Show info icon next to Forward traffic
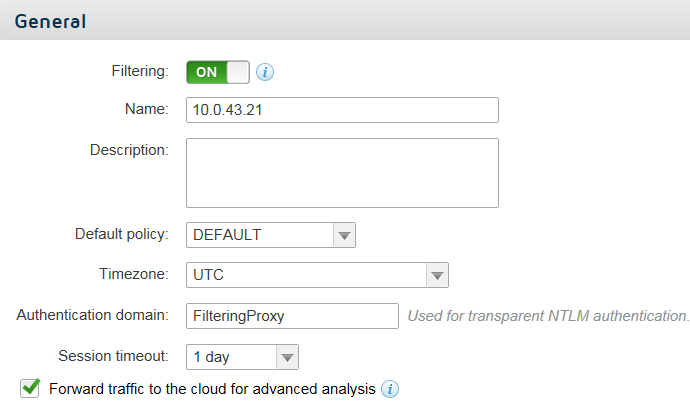Image resolution: width=690 pixels, height=405 pixels. coord(390,389)
